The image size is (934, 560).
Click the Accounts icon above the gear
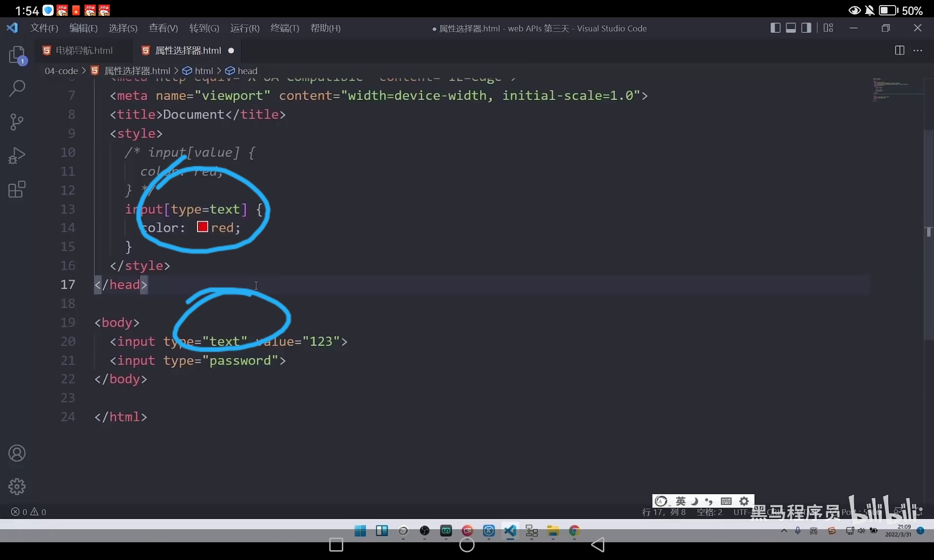(x=17, y=453)
